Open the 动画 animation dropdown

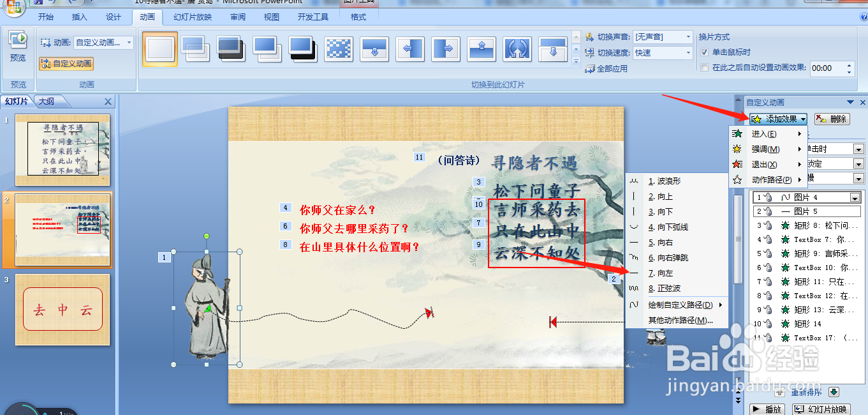[x=129, y=43]
